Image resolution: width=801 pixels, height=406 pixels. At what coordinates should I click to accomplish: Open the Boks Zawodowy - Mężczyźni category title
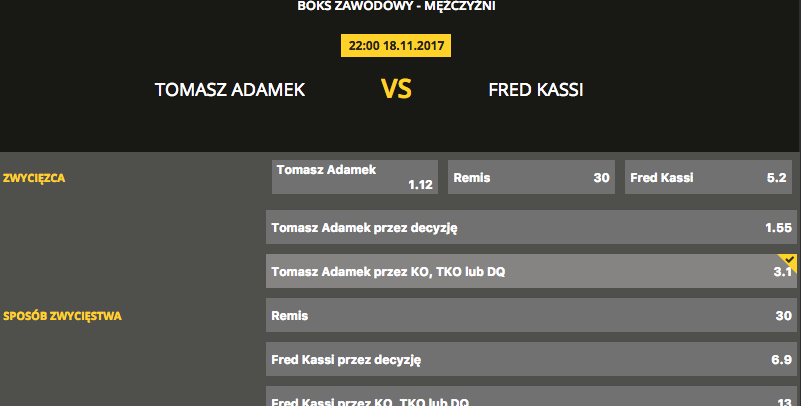pos(396,6)
